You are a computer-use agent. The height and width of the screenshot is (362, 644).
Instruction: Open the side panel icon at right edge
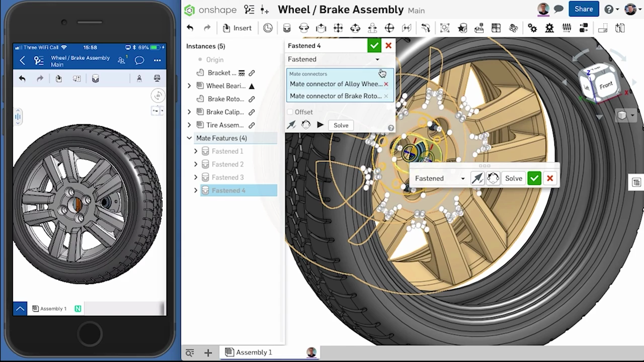[x=636, y=182]
